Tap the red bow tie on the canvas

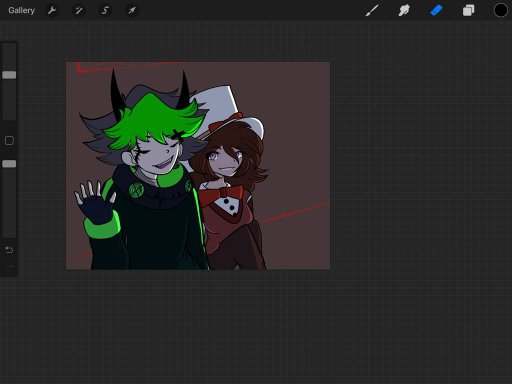(221, 195)
